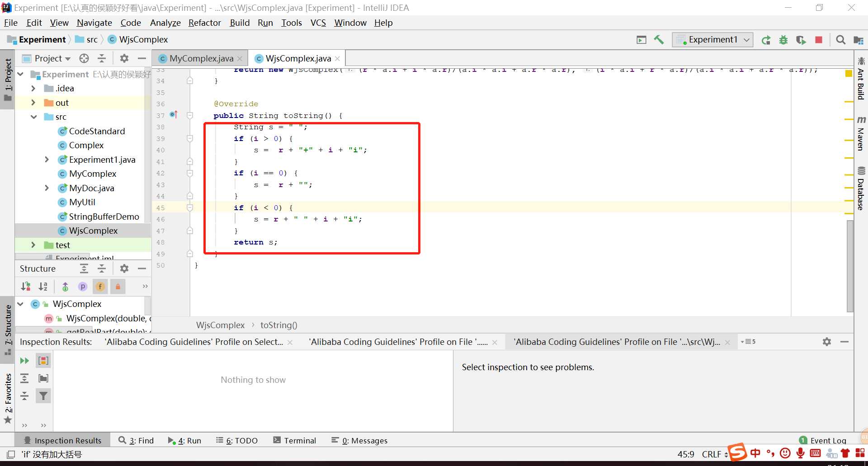
Task: Expand the test folder
Action: tap(33, 245)
